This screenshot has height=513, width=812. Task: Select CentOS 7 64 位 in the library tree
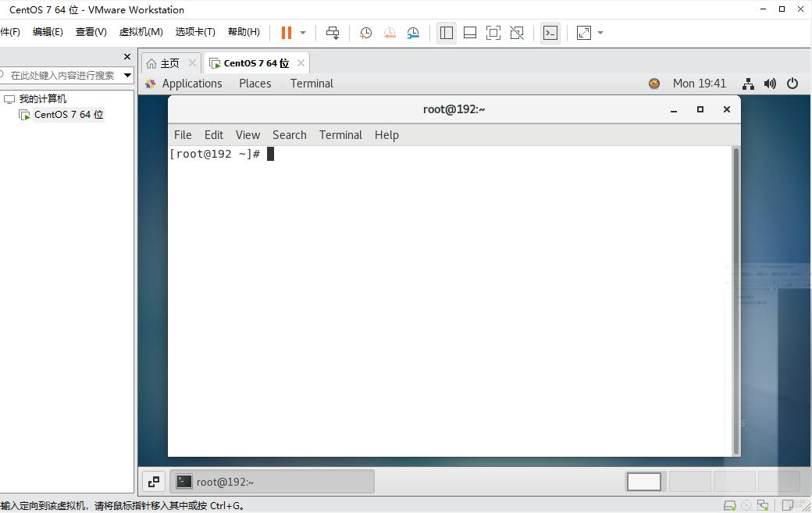point(69,115)
